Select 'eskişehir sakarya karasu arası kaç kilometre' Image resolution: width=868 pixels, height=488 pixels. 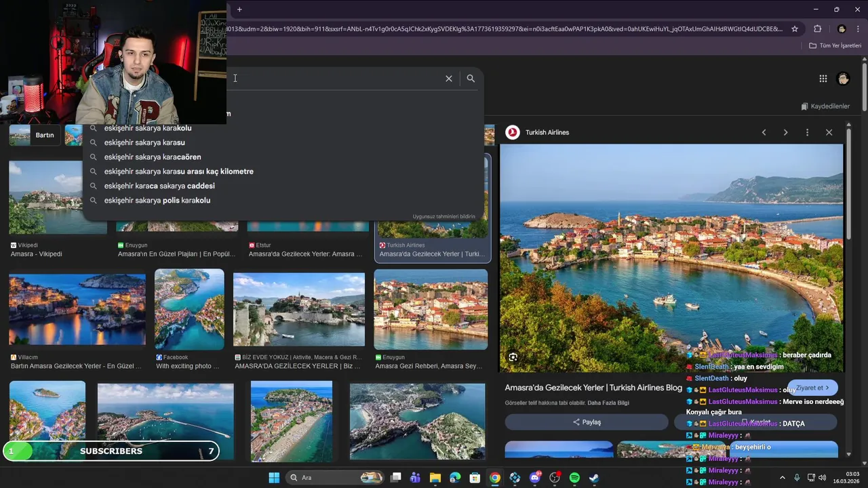(x=179, y=171)
